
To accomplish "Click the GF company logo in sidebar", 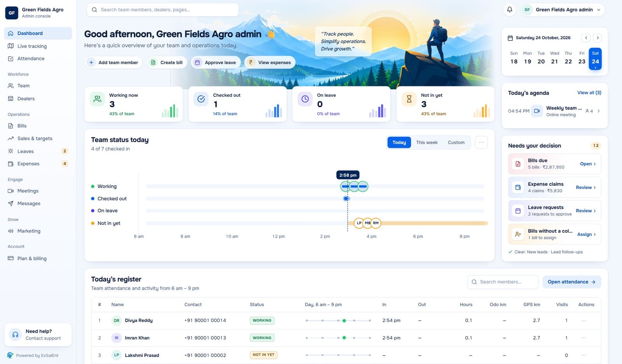I will (12, 13).
